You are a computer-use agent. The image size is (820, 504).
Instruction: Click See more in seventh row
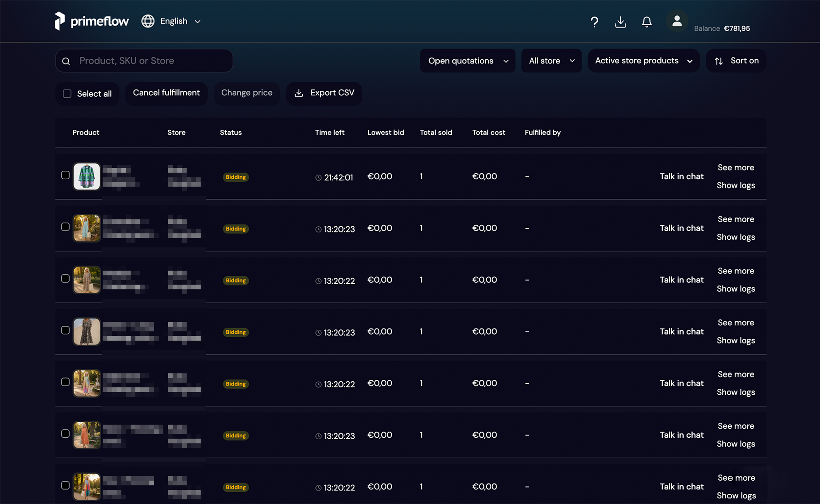[736, 478]
